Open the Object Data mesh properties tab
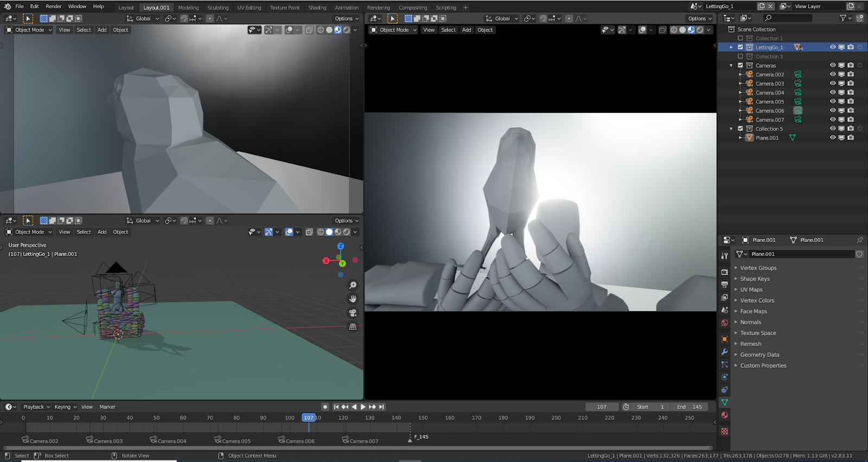 coord(724,402)
